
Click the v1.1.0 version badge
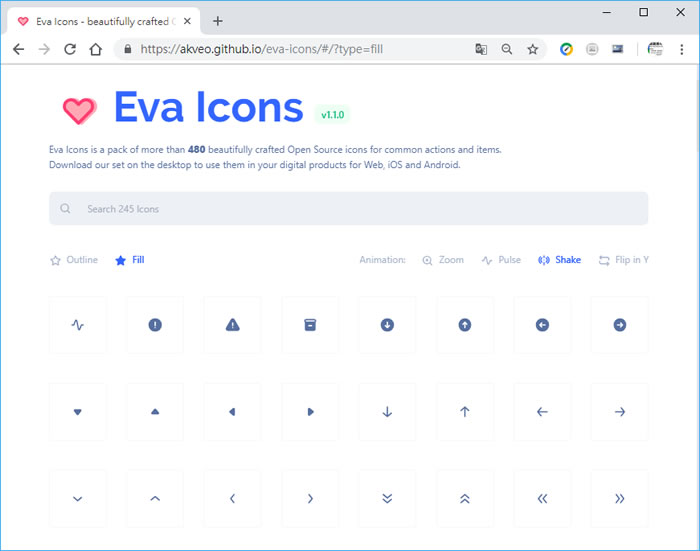click(x=332, y=115)
